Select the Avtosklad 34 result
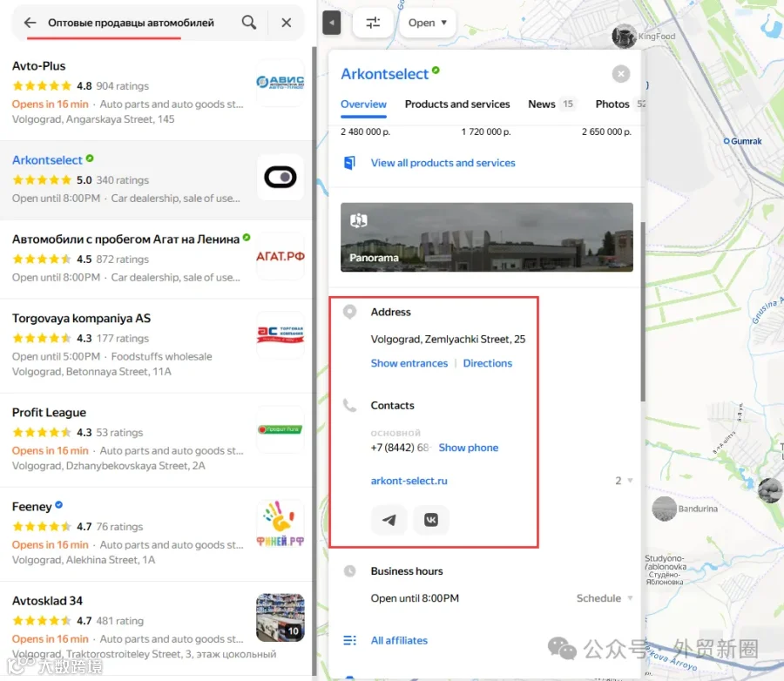This screenshot has width=784, height=681. coord(156,628)
